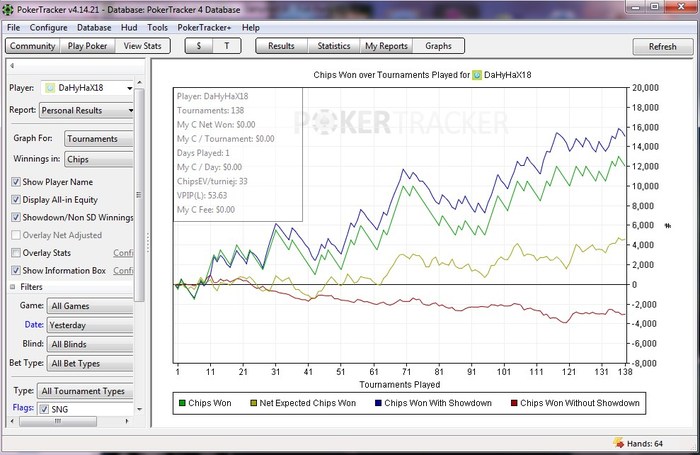Toggle Display All-in Equity checkbox

click(x=16, y=200)
